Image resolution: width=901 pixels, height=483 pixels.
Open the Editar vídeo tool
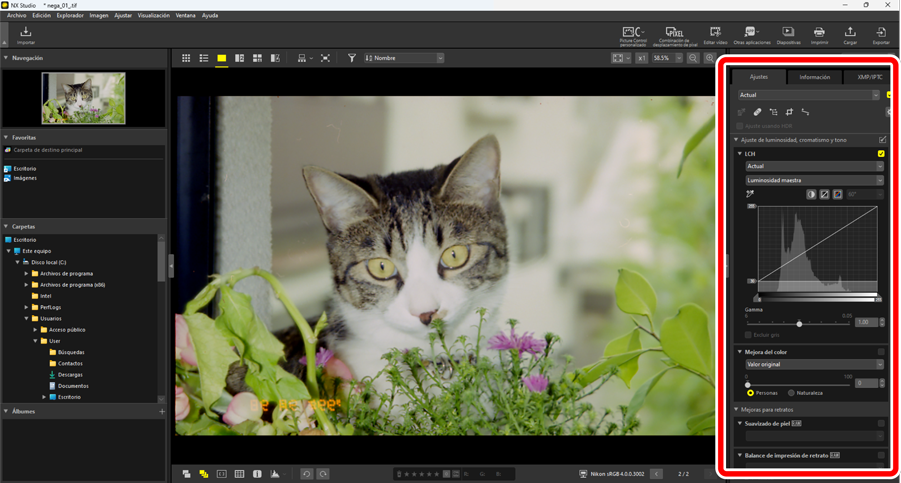tap(715, 33)
